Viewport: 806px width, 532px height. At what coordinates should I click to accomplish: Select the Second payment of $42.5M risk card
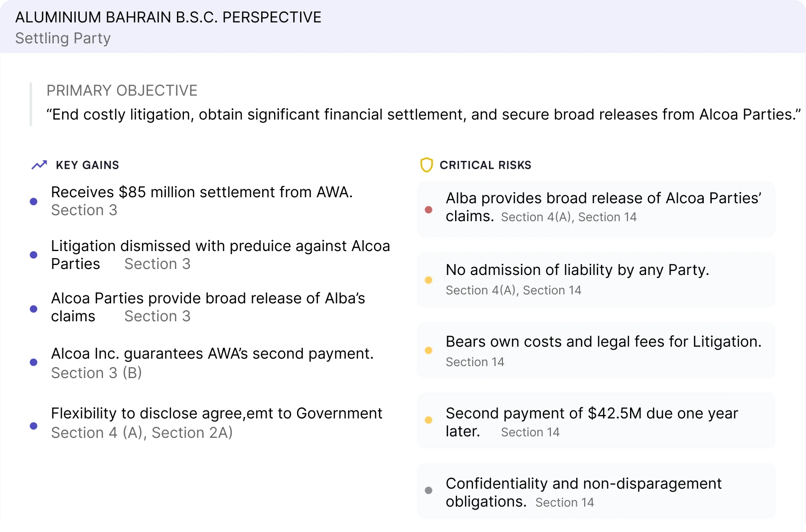click(596, 420)
